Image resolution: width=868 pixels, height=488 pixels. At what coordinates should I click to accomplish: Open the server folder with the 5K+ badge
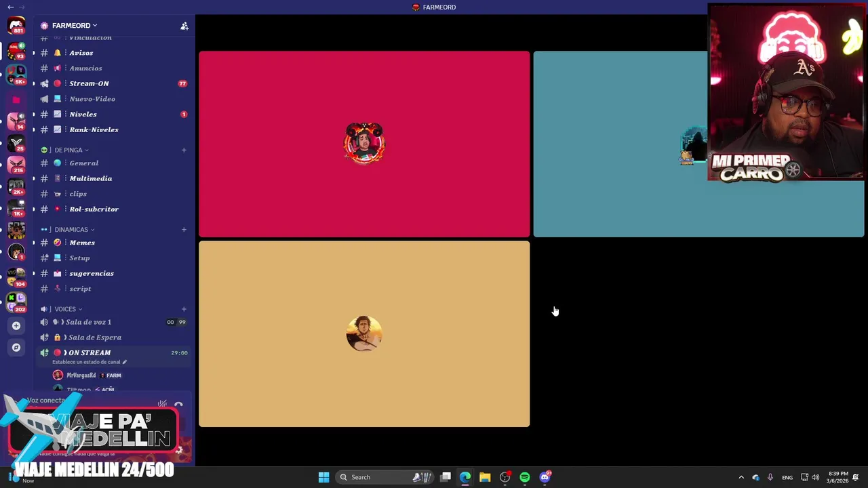16,75
